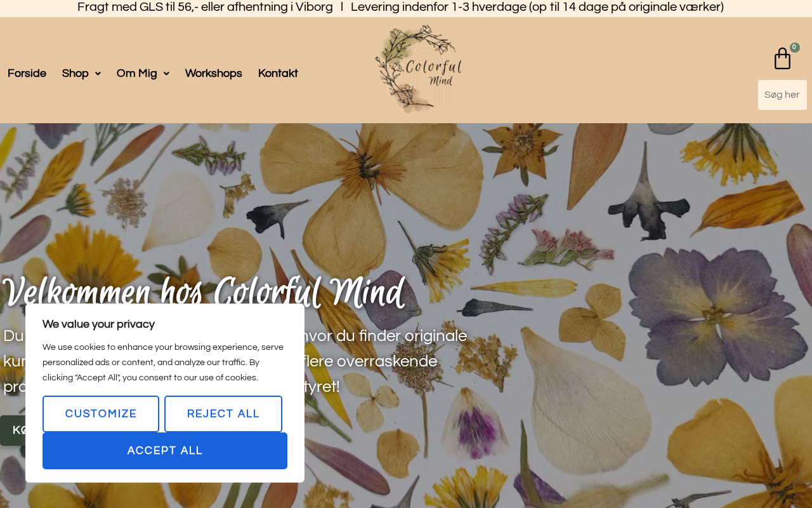Go to Forside page
The height and width of the screenshot is (508, 812).
click(x=27, y=74)
